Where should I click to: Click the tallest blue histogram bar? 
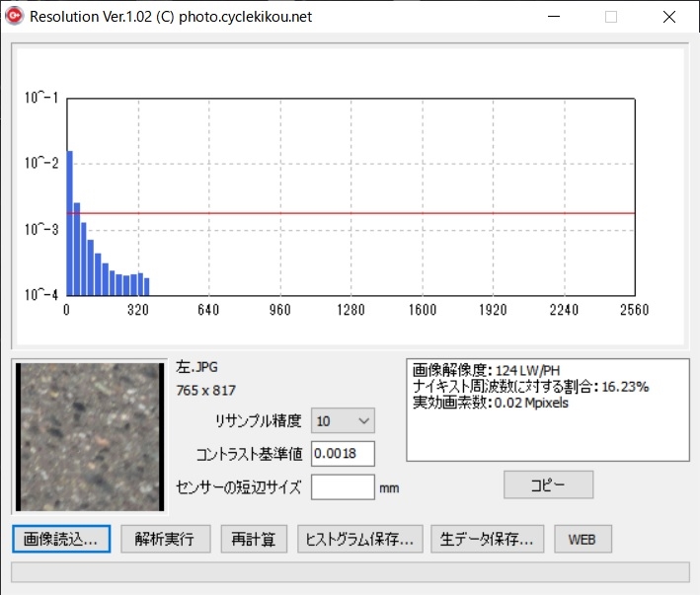tap(70, 223)
